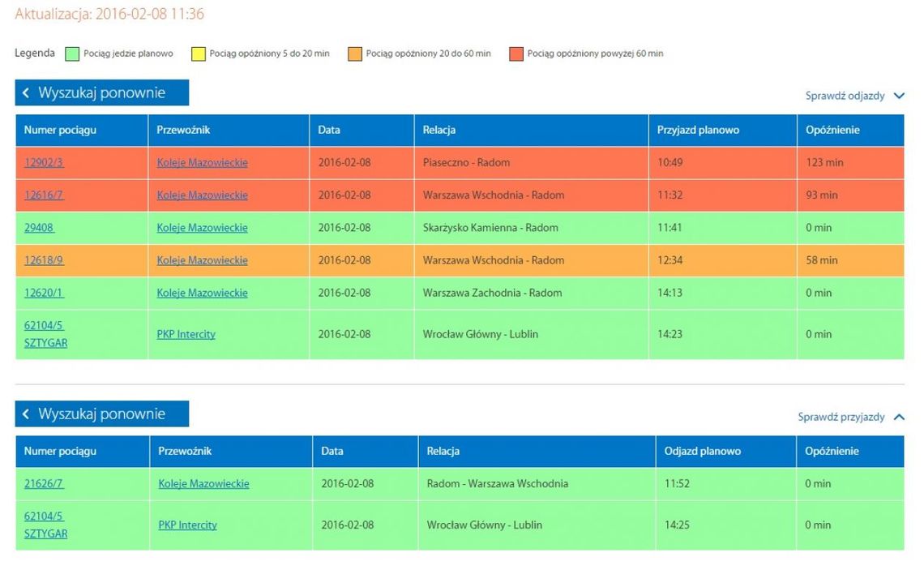Open train 12902/3 details

[x=44, y=162]
